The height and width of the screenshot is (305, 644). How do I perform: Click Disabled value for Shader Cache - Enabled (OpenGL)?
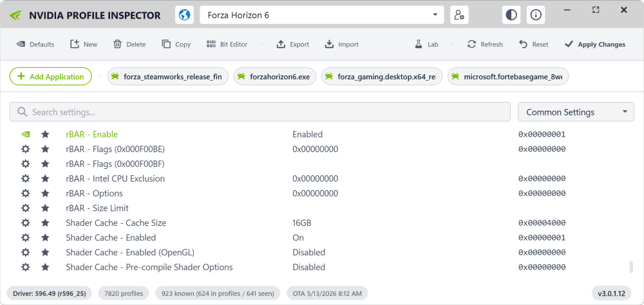309,252
